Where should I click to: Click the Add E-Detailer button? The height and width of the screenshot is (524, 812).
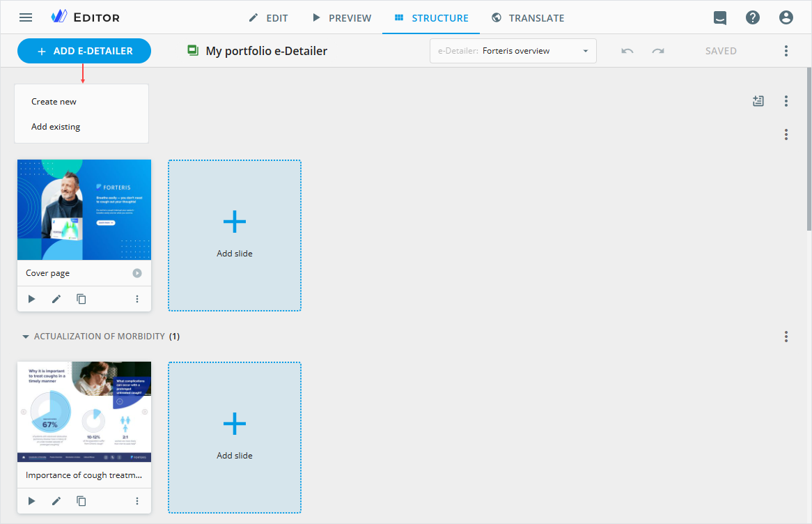(84, 51)
